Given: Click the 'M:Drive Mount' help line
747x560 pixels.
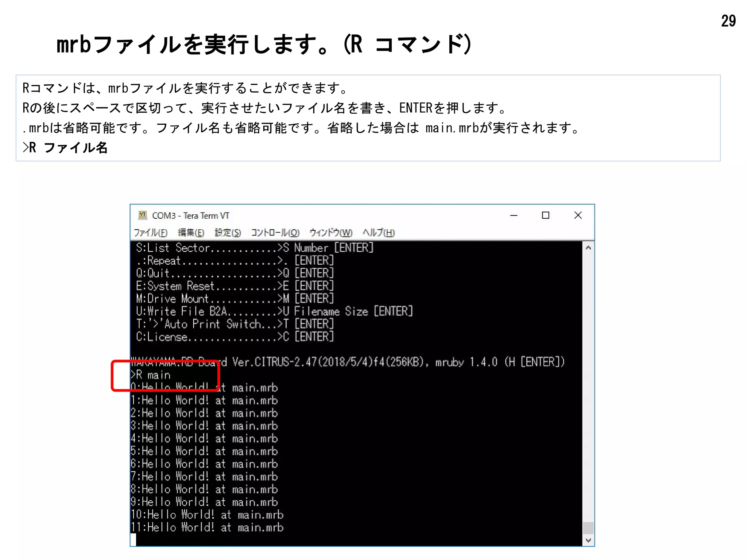Looking at the screenshot, I should click(235, 299).
